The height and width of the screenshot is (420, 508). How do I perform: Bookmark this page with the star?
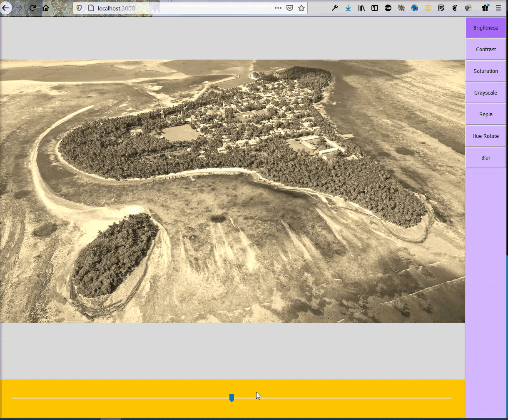pos(301,8)
